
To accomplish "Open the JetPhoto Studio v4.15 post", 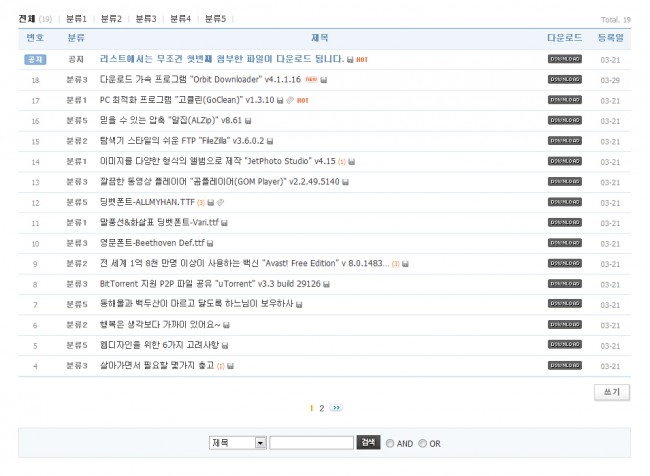I will click(218, 161).
